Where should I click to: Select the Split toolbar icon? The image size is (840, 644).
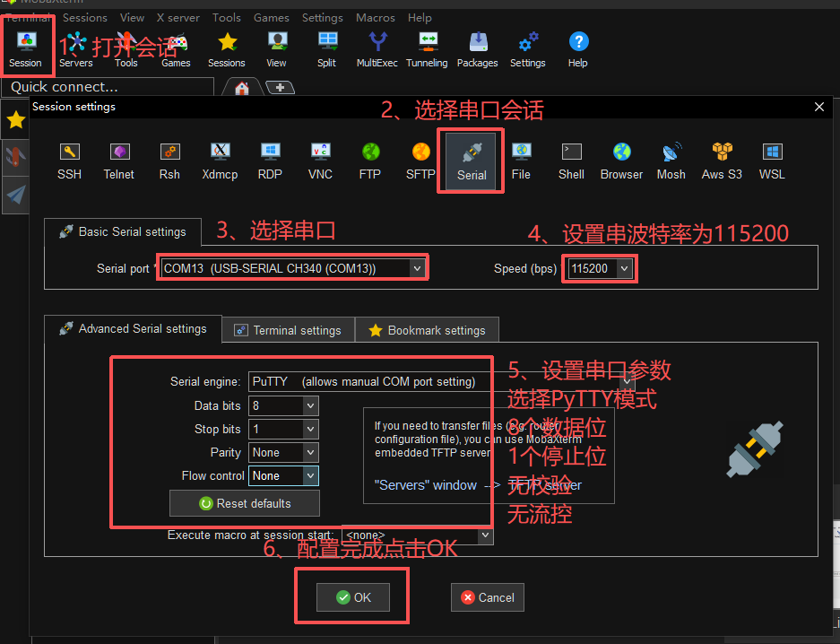point(327,49)
